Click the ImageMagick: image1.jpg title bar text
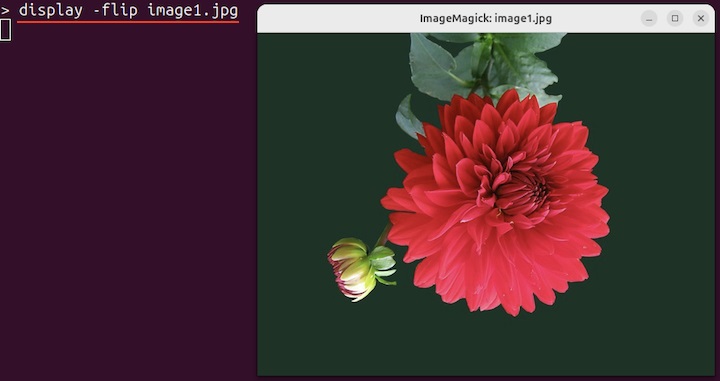 pos(485,18)
